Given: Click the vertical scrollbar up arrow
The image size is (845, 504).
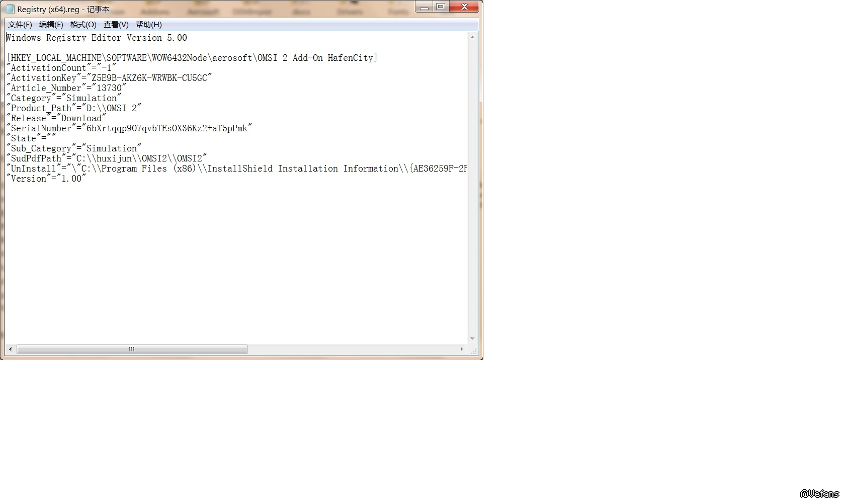Looking at the screenshot, I should 472,37.
